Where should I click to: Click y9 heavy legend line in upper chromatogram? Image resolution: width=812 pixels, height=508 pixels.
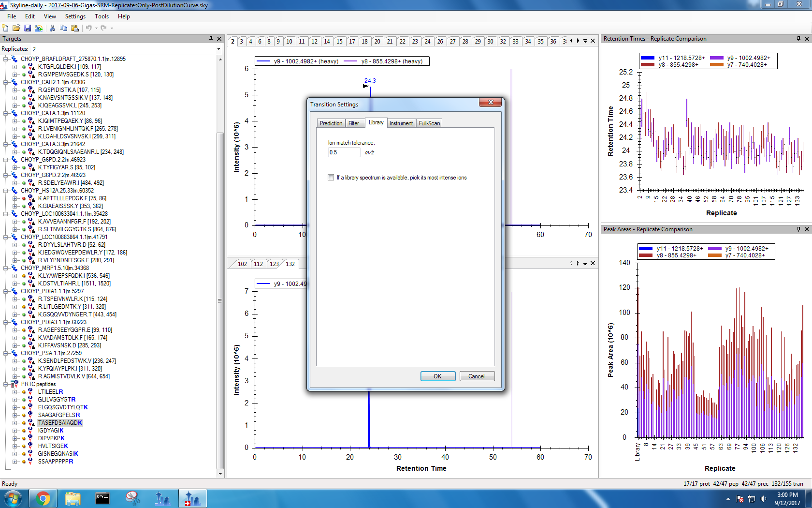(x=263, y=61)
